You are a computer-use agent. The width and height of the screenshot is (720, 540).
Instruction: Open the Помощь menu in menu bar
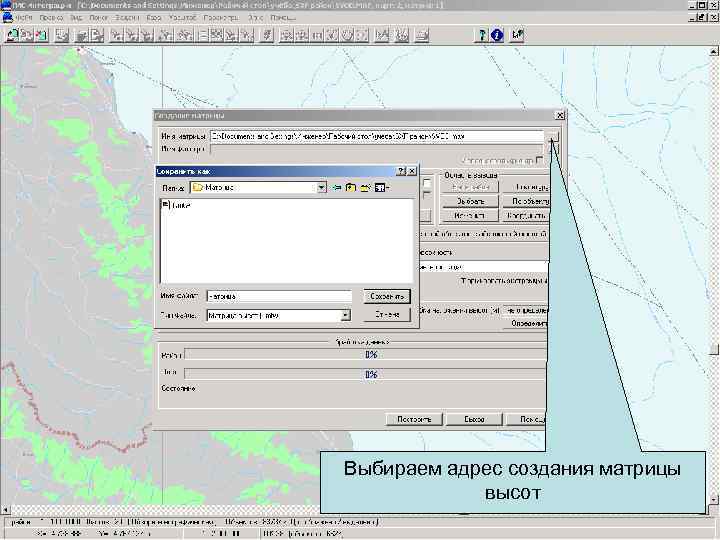(283, 17)
